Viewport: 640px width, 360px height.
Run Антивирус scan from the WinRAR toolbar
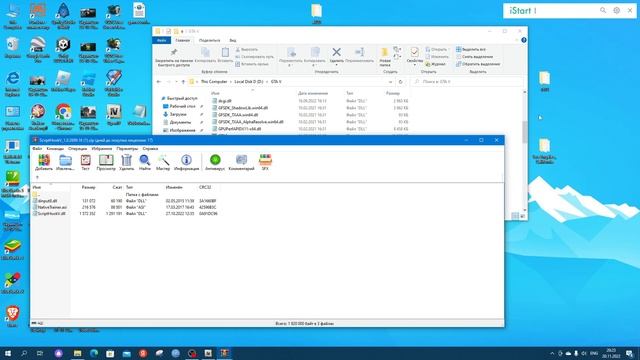point(215,162)
